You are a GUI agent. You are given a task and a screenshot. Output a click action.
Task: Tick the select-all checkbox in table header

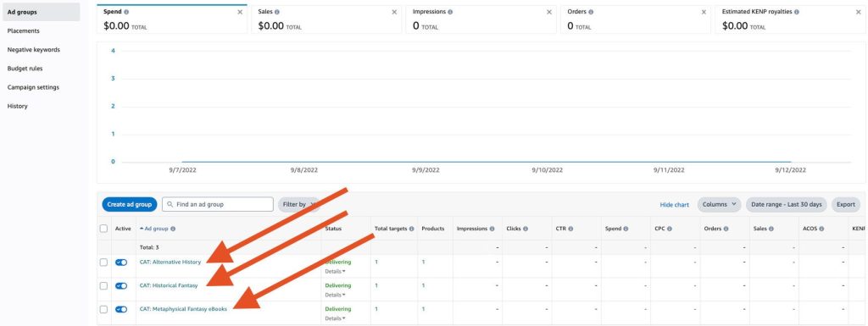pos(103,229)
